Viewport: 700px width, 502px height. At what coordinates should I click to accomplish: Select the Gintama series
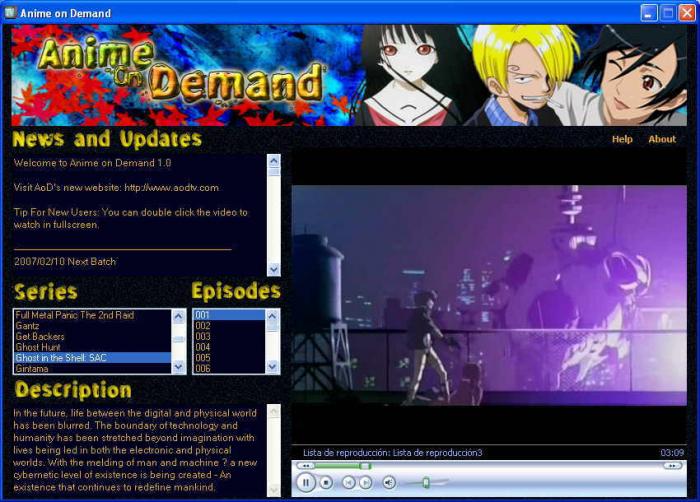tap(92, 368)
